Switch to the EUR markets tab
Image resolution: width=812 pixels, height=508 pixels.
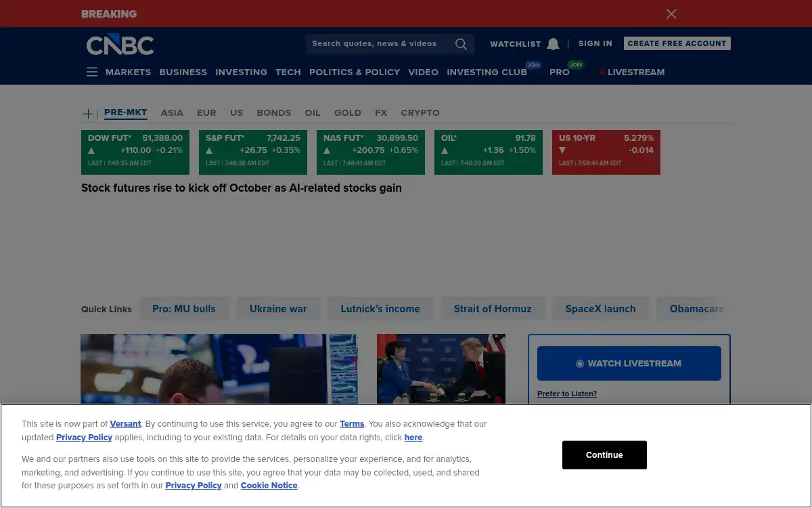tap(206, 113)
